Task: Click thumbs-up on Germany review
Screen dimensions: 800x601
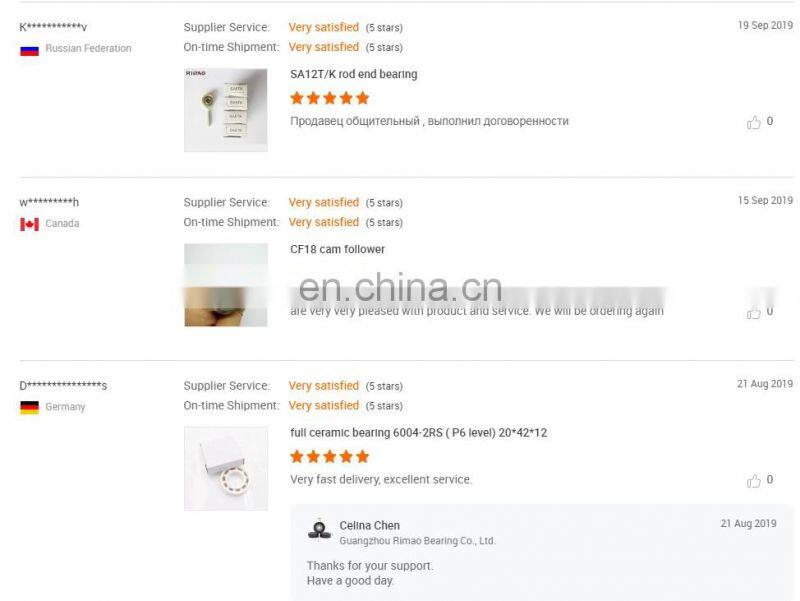Action: [x=754, y=481]
